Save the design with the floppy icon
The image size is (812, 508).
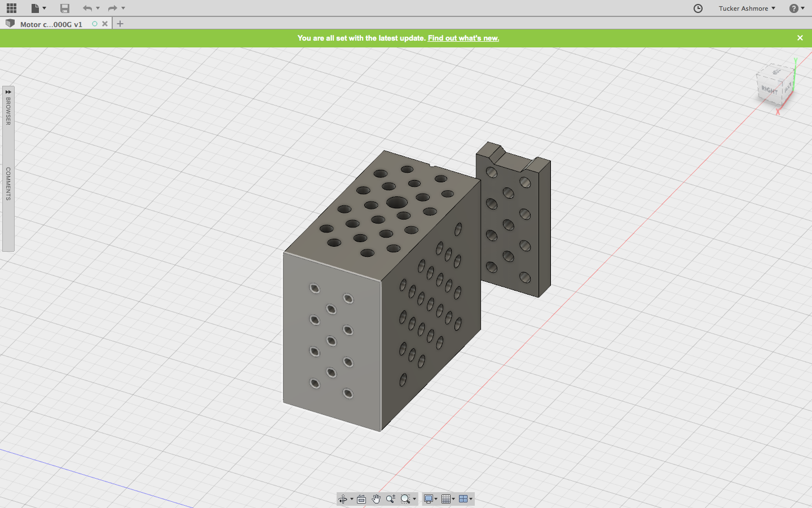point(65,8)
